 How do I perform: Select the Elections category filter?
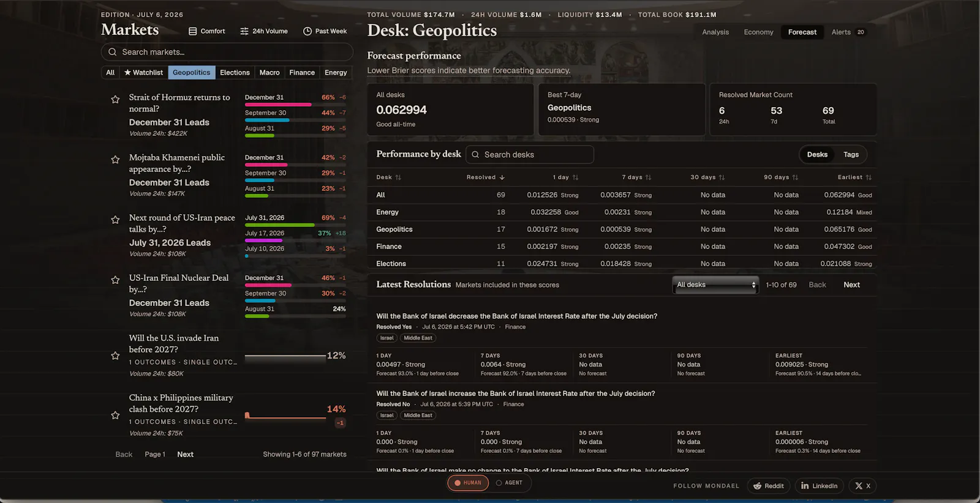point(235,72)
